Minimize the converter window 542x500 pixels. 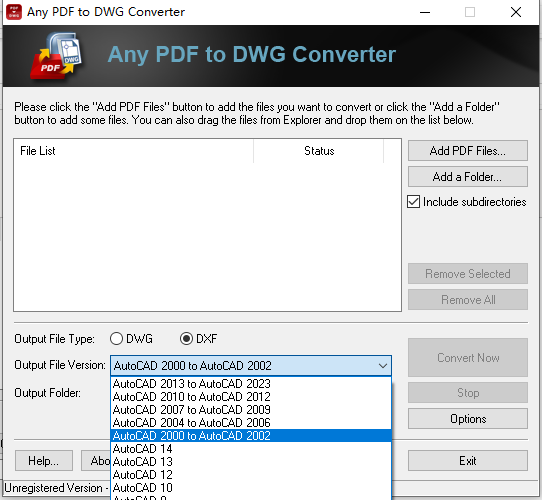[425, 12]
